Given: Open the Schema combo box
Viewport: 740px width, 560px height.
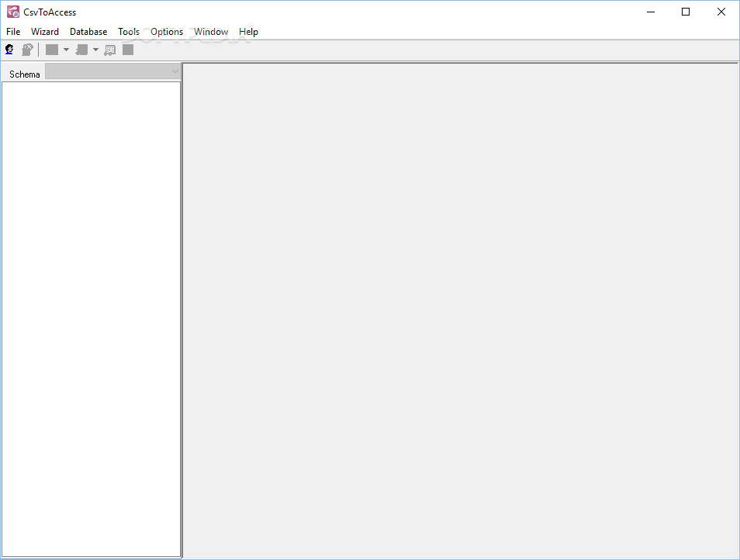Looking at the screenshot, I should click(x=112, y=71).
